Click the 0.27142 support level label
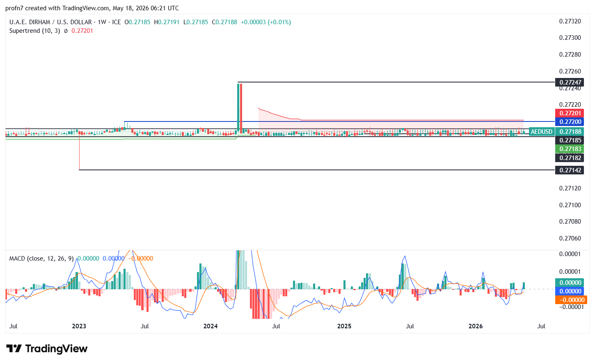Viewport: 595px width, 364px height. pos(570,170)
